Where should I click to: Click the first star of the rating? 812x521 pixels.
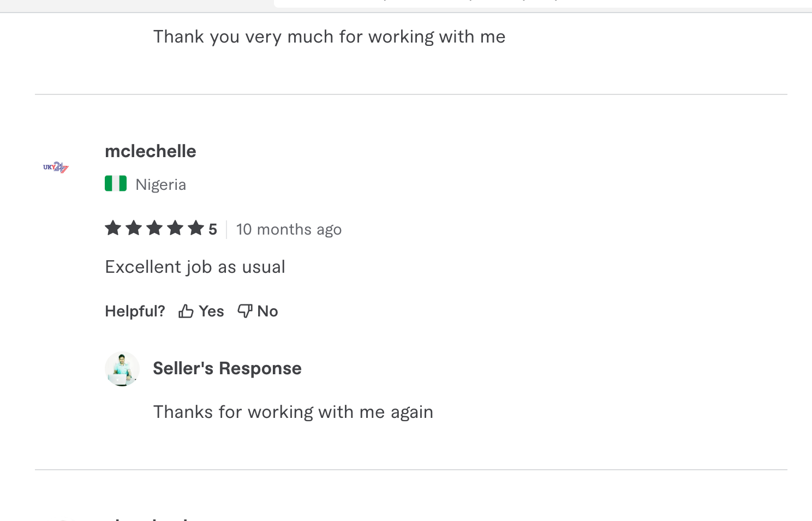pyautogui.click(x=113, y=228)
